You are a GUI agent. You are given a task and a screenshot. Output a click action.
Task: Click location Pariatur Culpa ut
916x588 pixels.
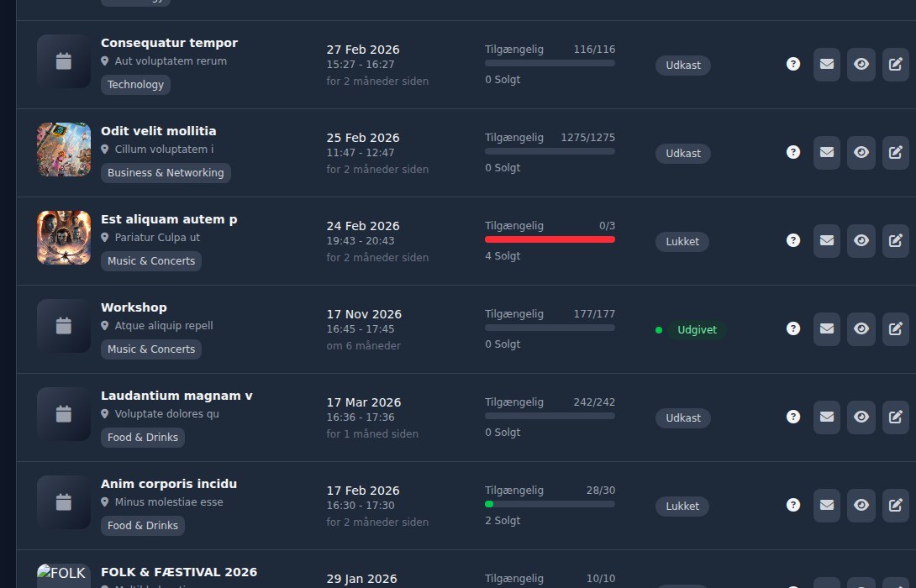157,237
